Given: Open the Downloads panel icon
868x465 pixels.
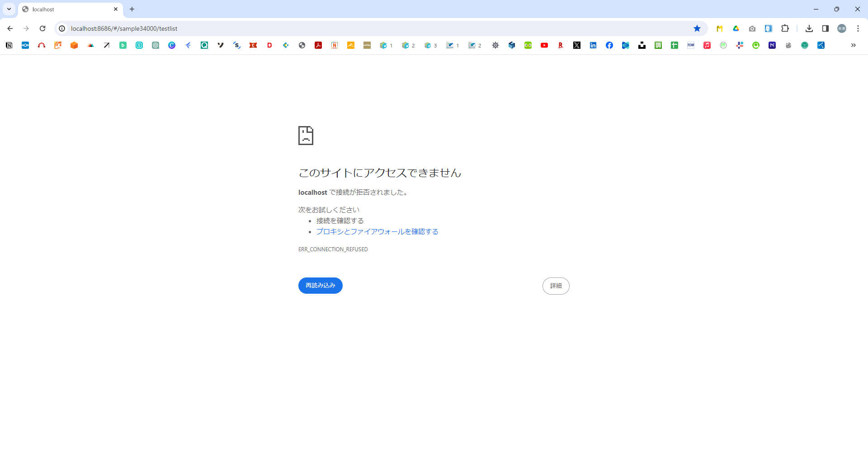Looking at the screenshot, I should pyautogui.click(x=810, y=28).
